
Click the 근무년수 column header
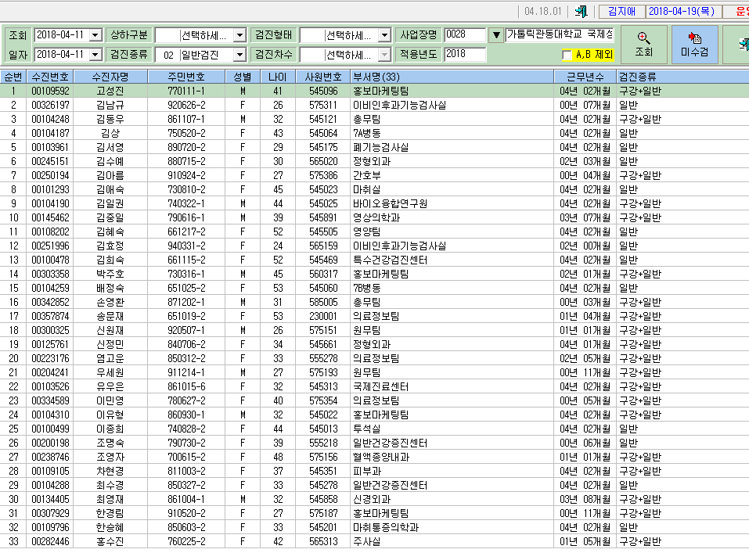pyautogui.click(x=585, y=77)
